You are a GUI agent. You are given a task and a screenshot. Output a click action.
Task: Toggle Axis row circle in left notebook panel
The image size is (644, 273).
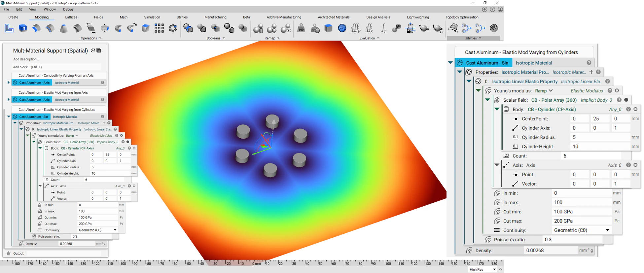point(134,186)
